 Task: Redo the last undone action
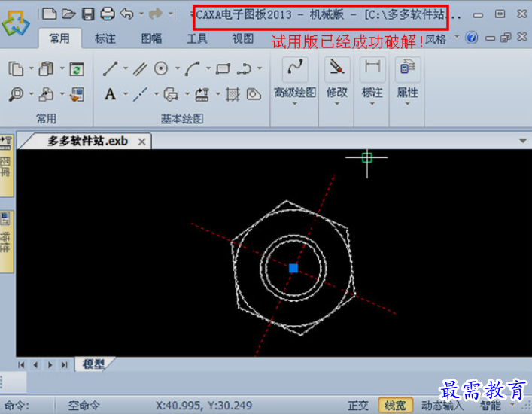pos(156,14)
